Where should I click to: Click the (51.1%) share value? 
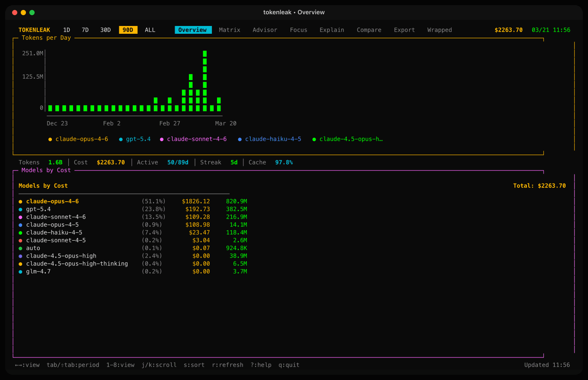pyautogui.click(x=153, y=201)
